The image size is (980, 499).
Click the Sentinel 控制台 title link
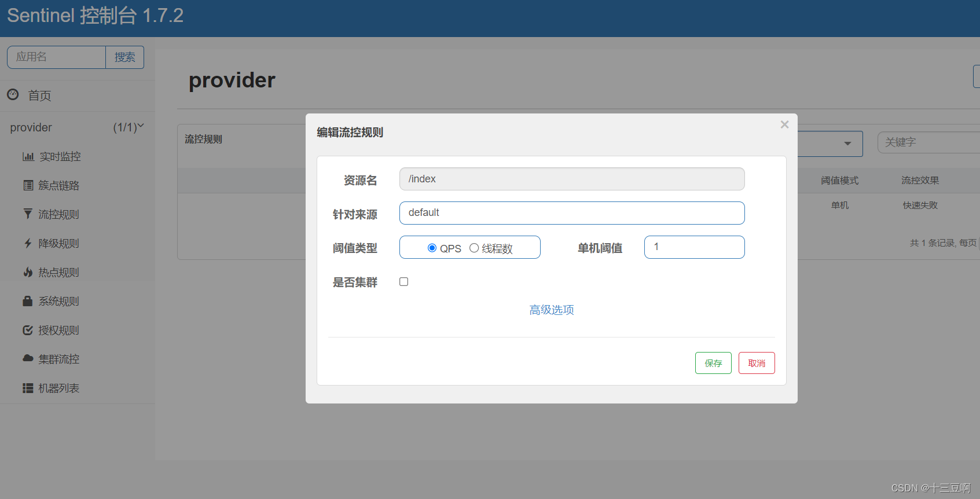pyautogui.click(x=95, y=16)
